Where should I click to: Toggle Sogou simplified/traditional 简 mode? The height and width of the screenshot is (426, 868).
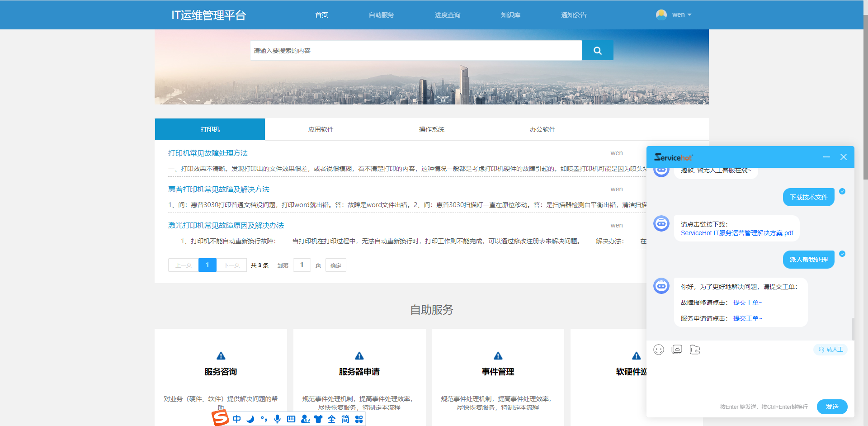(x=345, y=419)
